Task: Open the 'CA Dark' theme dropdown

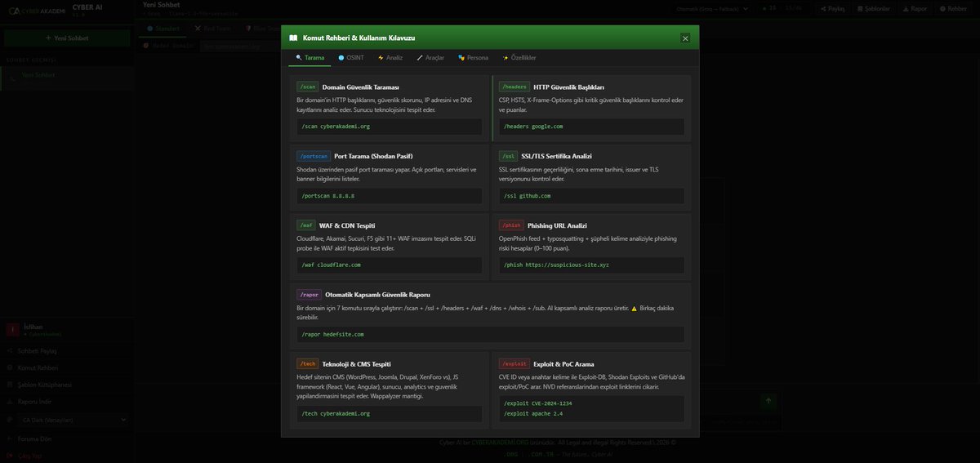Action: [x=72, y=420]
